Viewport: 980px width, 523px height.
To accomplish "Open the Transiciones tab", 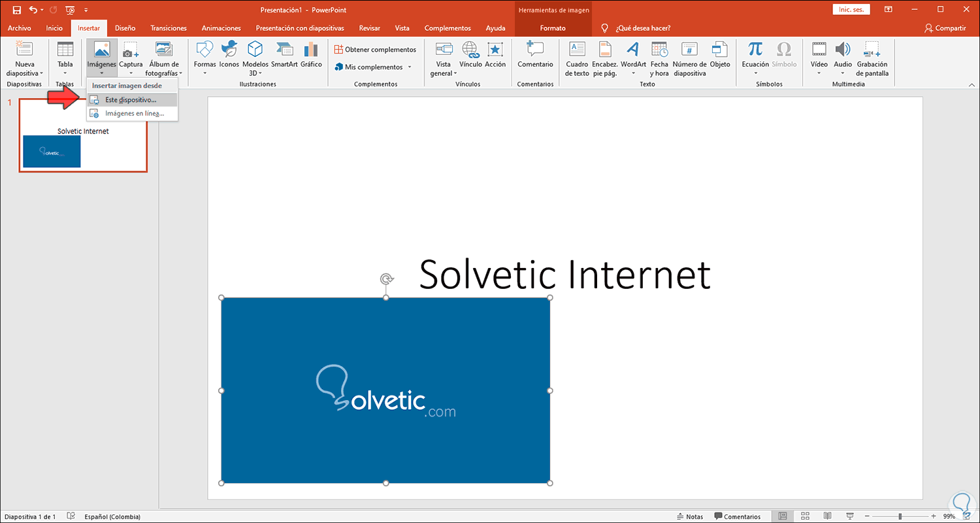I will pos(169,28).
